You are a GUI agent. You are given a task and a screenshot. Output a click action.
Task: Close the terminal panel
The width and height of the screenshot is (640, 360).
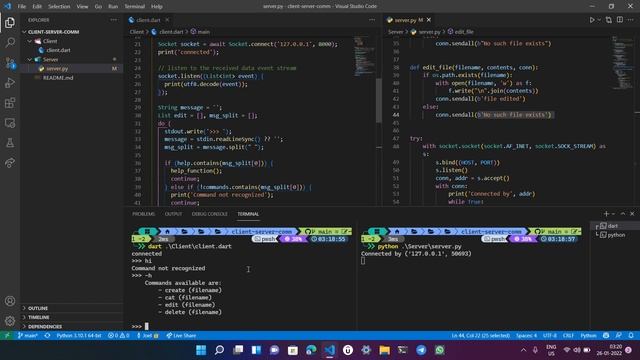point(632,213)
